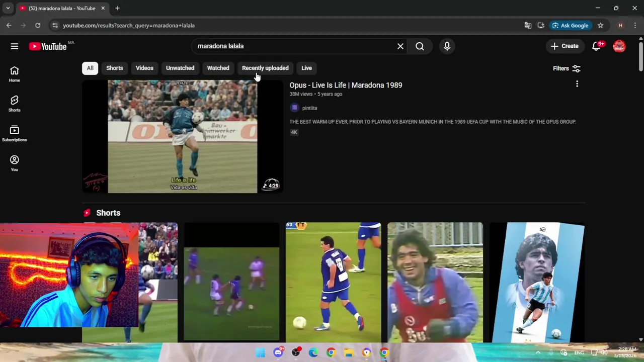Viewport: 644px width, 362px height.
Task: Open the YouTube account avatar menu
Action: point(619,46)
